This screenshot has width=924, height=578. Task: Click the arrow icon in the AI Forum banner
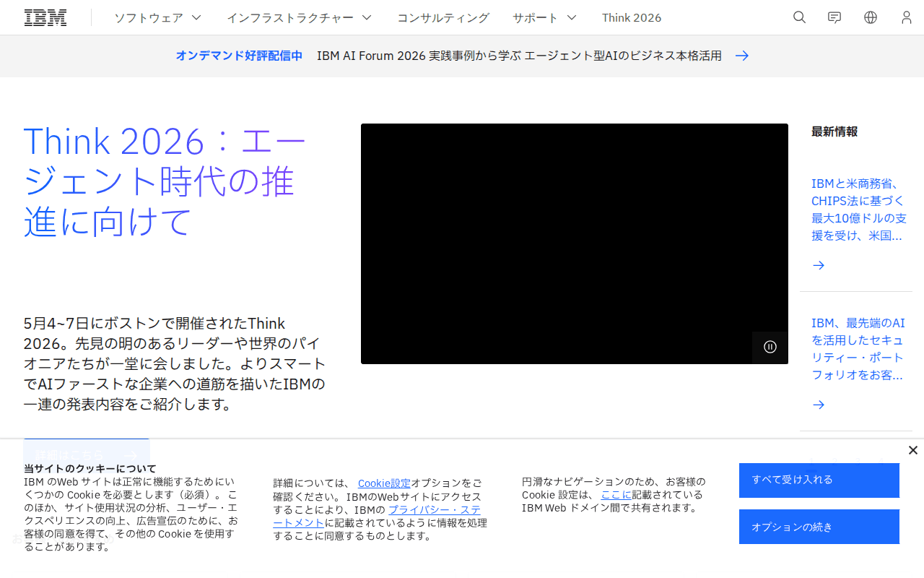[x=742, y=56]
